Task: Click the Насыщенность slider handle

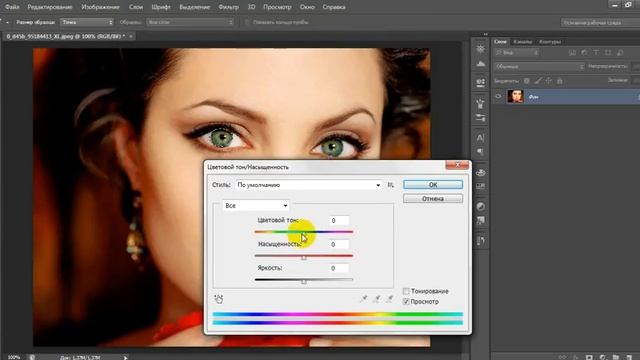Action: tap(304, 258)
